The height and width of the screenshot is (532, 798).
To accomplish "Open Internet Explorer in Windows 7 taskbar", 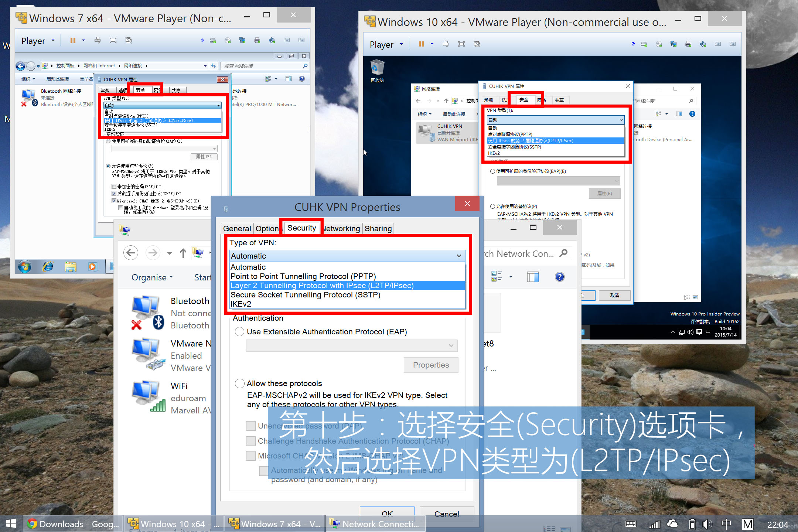I will 48,266.
